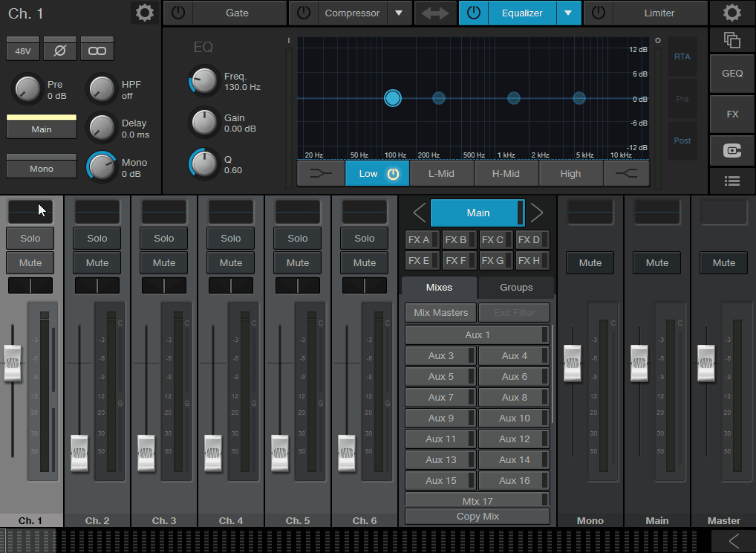Viewport: 756px width, 553px height.
Task: Mute channel Ch. 4
Action: click(x=230, y=262)
